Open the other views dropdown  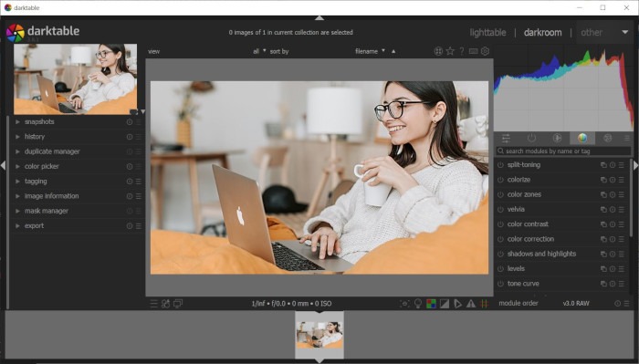click(x=604, y=33)
